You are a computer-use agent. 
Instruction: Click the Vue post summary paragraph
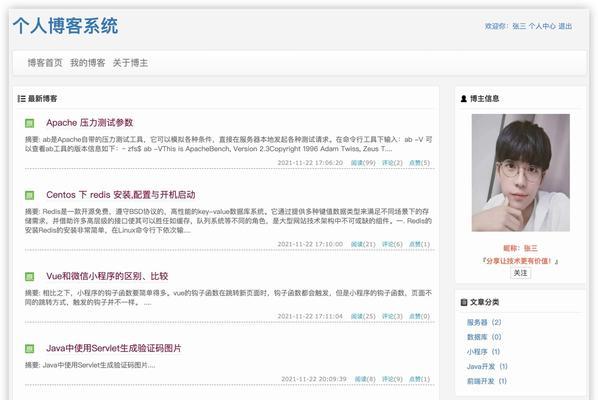[228, 297]
